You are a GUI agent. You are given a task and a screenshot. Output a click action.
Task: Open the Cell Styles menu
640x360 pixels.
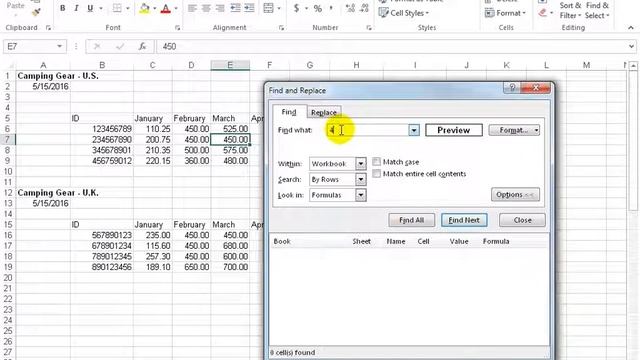pos(404,13)
